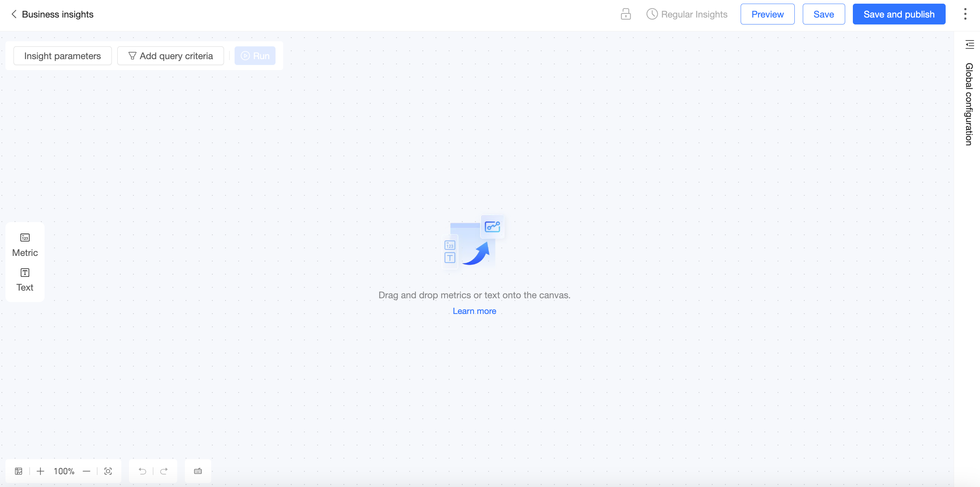Open the keyboard shortcuts icon
The image size is (980, 487).
198,471
